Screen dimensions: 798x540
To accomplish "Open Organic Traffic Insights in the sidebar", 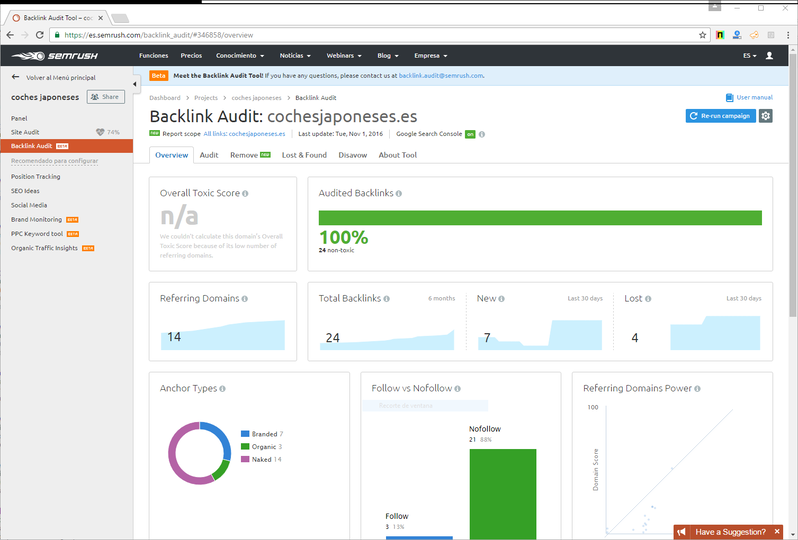I will point(44,248).
